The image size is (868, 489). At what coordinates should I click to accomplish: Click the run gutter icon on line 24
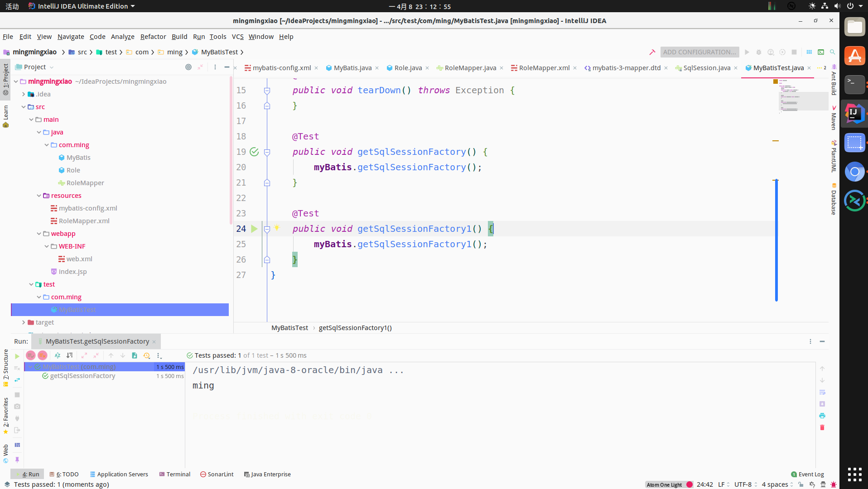(x=255, y=229)
